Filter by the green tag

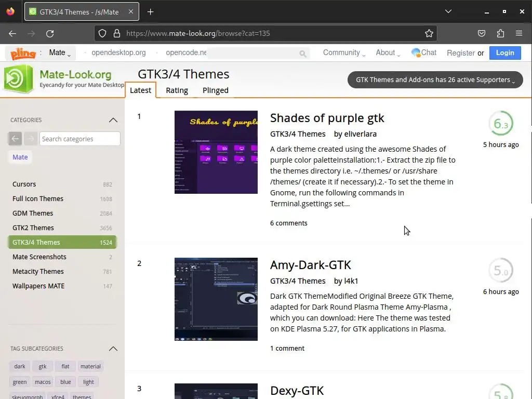[20, 382]
